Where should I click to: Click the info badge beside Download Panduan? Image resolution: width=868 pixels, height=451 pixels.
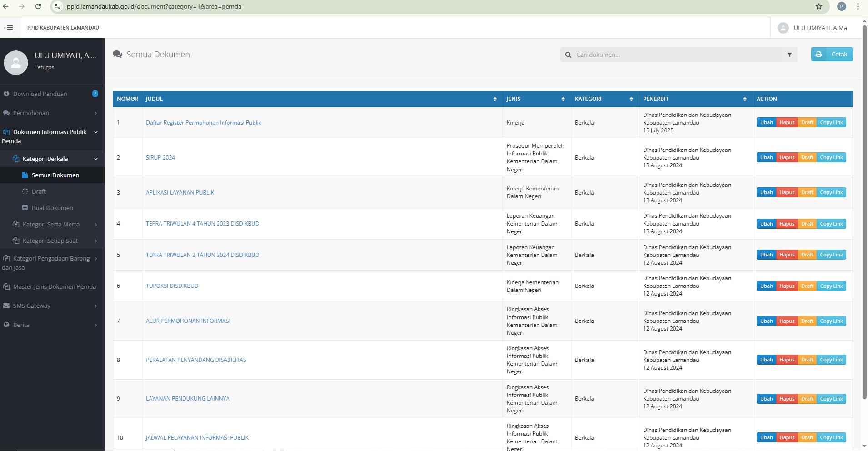[x=95, y=94]
